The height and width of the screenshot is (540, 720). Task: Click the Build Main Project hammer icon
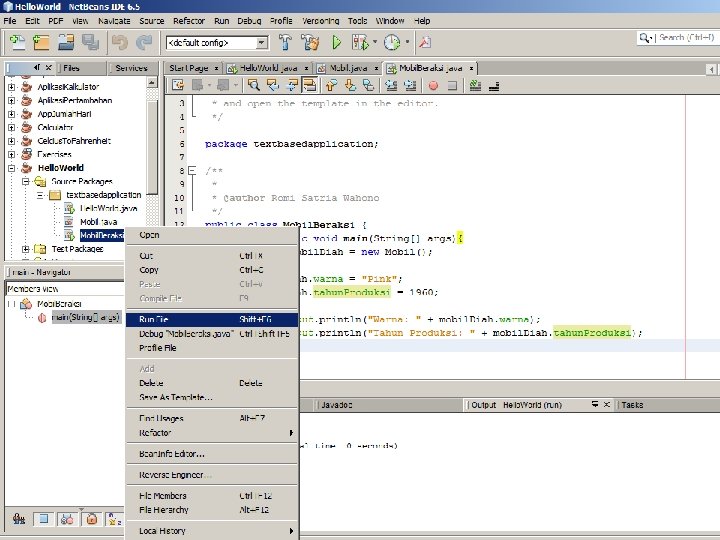(x=284, y=42)
